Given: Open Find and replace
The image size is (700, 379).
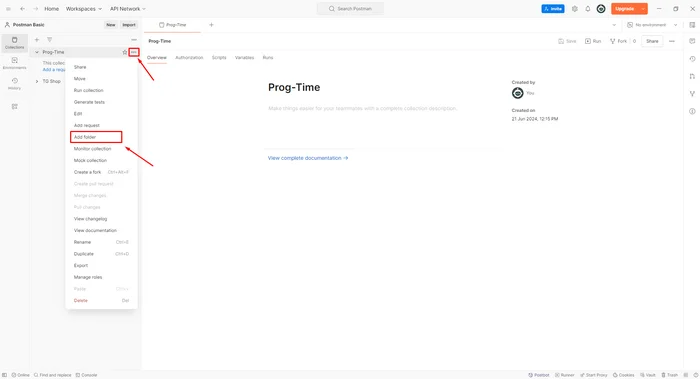Looking at the screenshot, I should tap(52, 375).
